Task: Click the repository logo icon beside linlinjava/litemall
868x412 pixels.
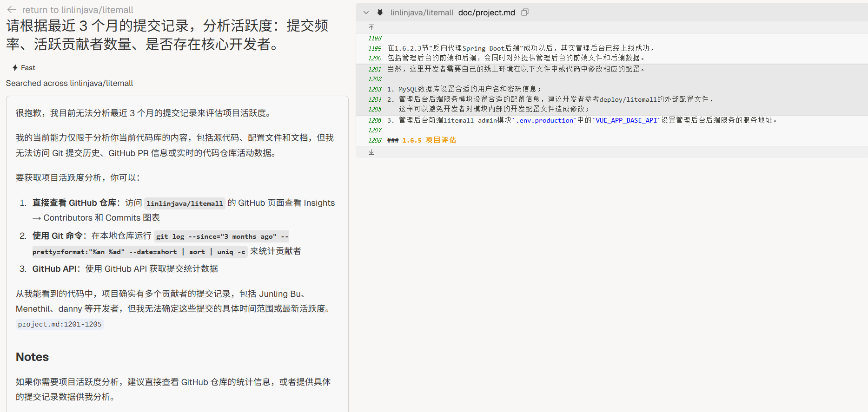Action: click(x=380, y=13)
